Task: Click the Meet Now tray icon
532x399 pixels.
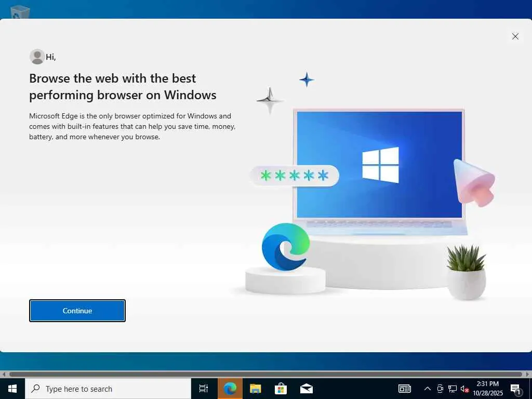Action: (440, 389)
